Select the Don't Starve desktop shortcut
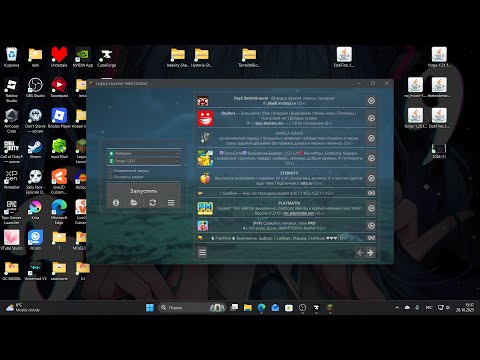This screenshot has width=480, height=360. 35,120
